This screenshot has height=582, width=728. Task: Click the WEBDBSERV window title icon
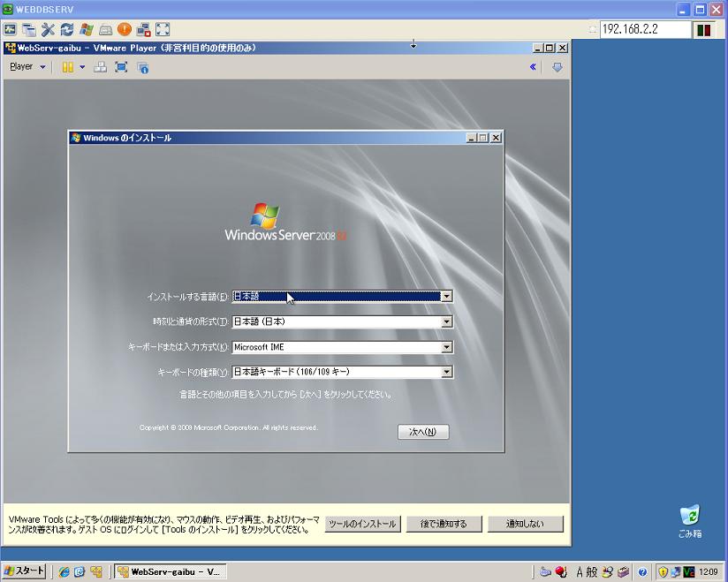tap(7, 10)
